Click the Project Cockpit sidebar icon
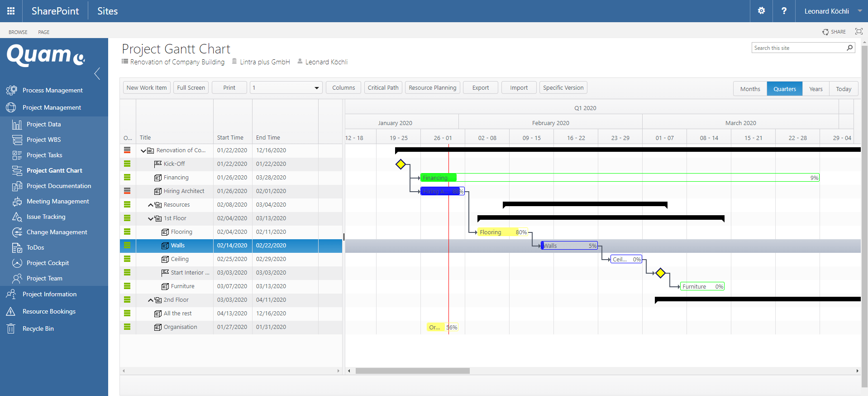Viewport: 868px width, 396px height. [17, 263]
